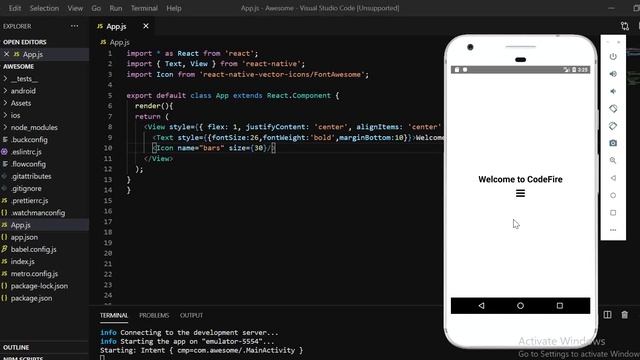Open .eslintrc.js file in explorer
Viewport: 640px width, 360px height.
tap(26, 152)
